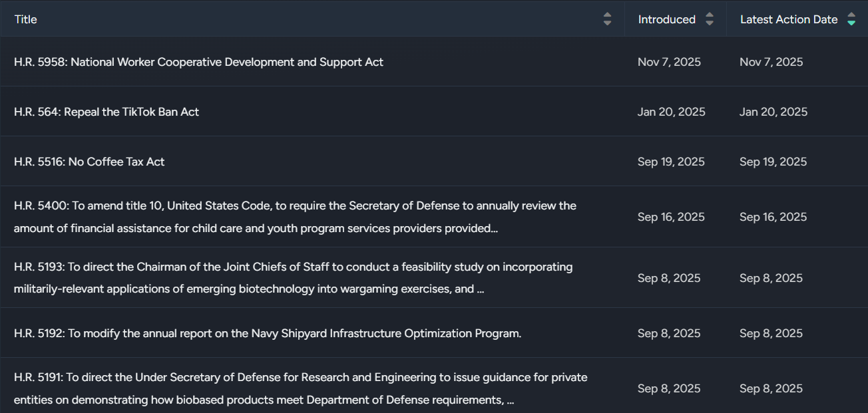
Task: Sort by Introduced column header text
Action: [666, 19]
